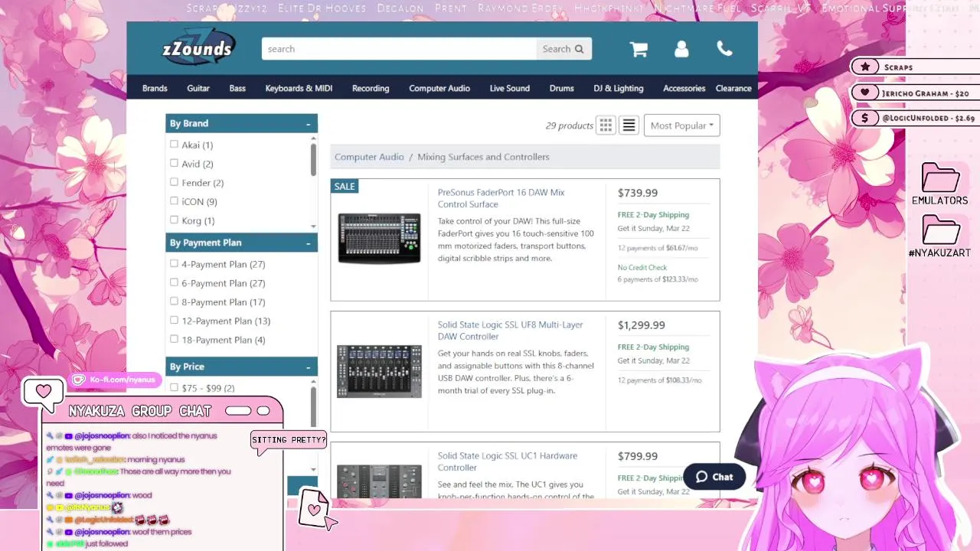The width and height of the screenshot is (980, 551).
Task: Click the By Price list scrollbar
Action: click(313, 406)
